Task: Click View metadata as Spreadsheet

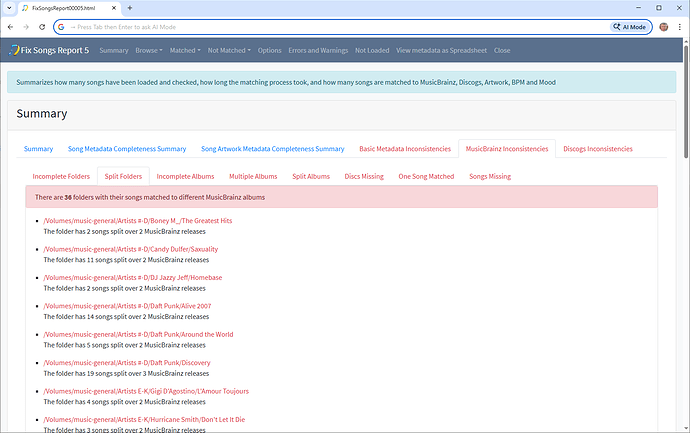Action: [441, 50]
